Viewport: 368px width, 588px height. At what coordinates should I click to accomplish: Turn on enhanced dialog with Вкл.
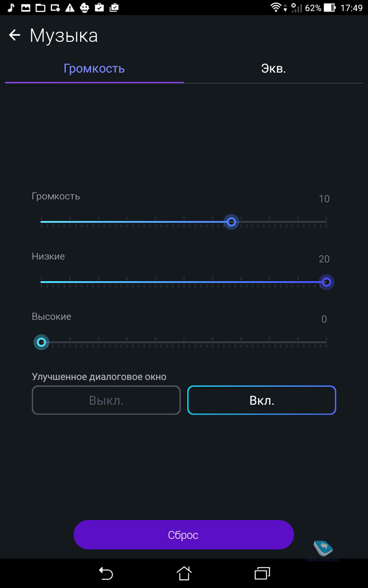(x=262, y=400)
